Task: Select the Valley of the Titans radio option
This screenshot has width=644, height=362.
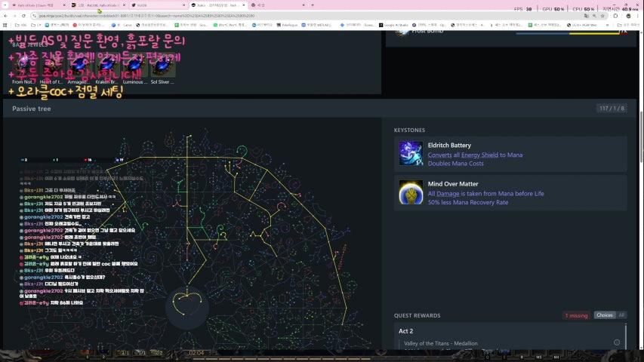Action: click(617, 342)
